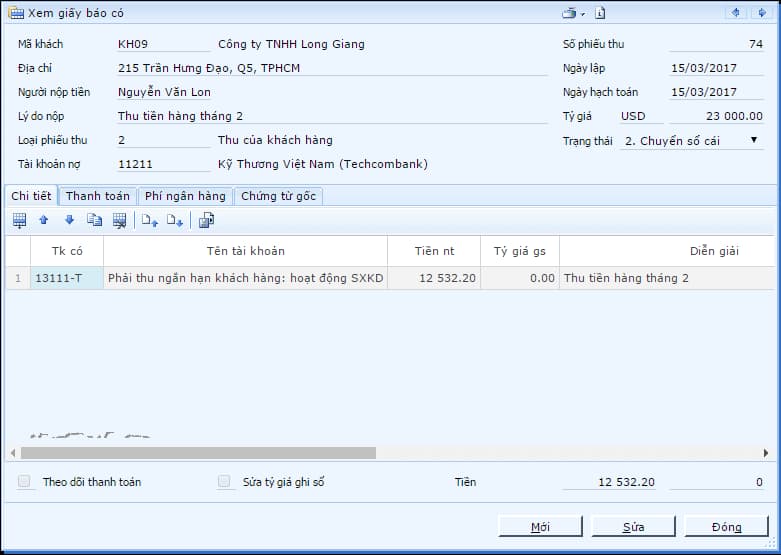The height and width of the screenshot is (555, 781).
Task: Select the Tiền nt cell 12 532.20
Action: pos(434,278)
